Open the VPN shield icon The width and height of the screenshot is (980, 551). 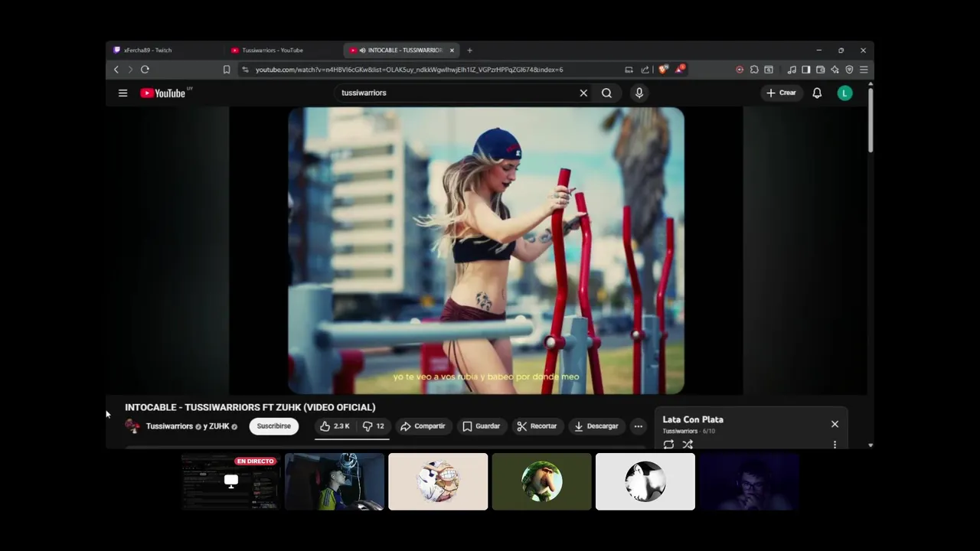849,70
